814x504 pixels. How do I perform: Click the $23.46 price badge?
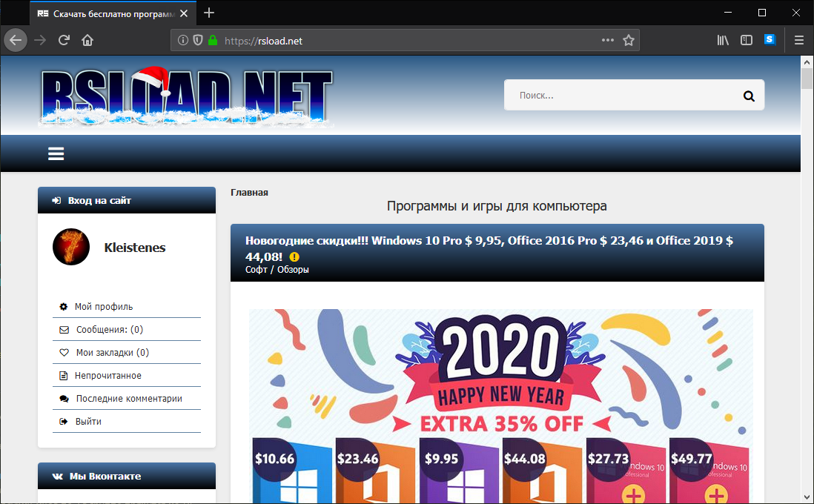[358, 459]
